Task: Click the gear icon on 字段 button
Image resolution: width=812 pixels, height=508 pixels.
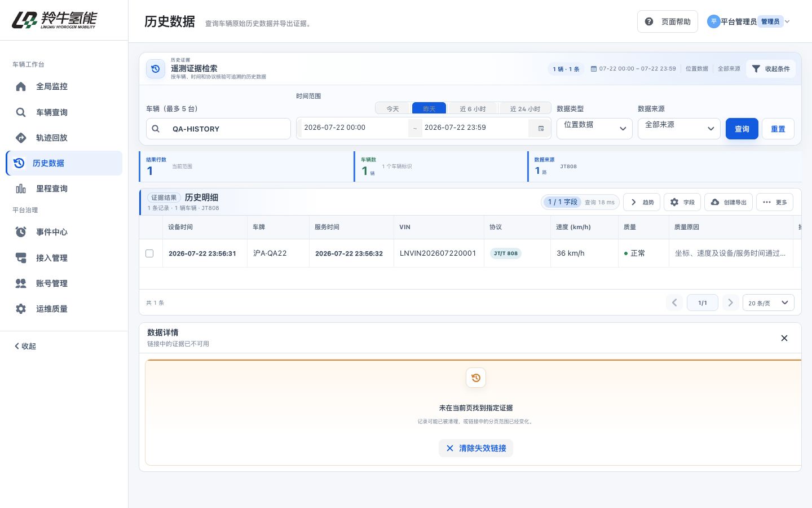Action: [x=674, y=202]
